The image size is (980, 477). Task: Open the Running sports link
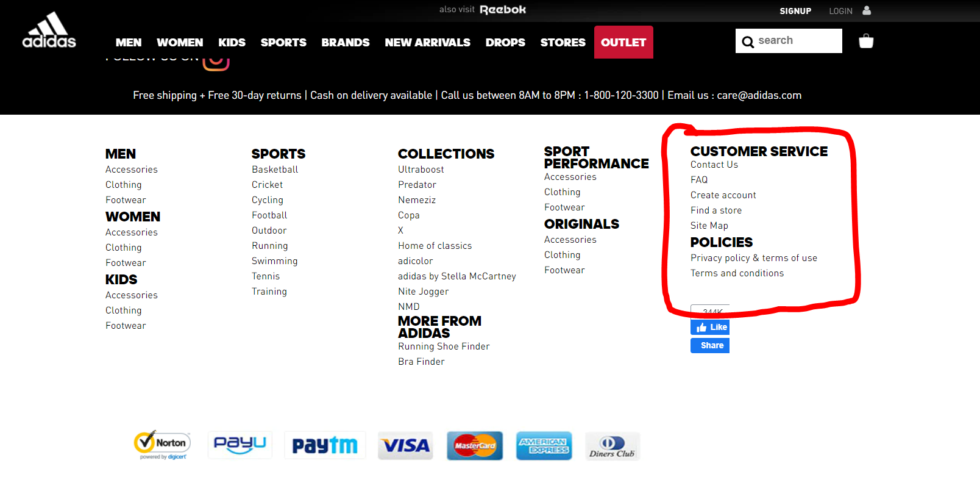pos(270,246)
